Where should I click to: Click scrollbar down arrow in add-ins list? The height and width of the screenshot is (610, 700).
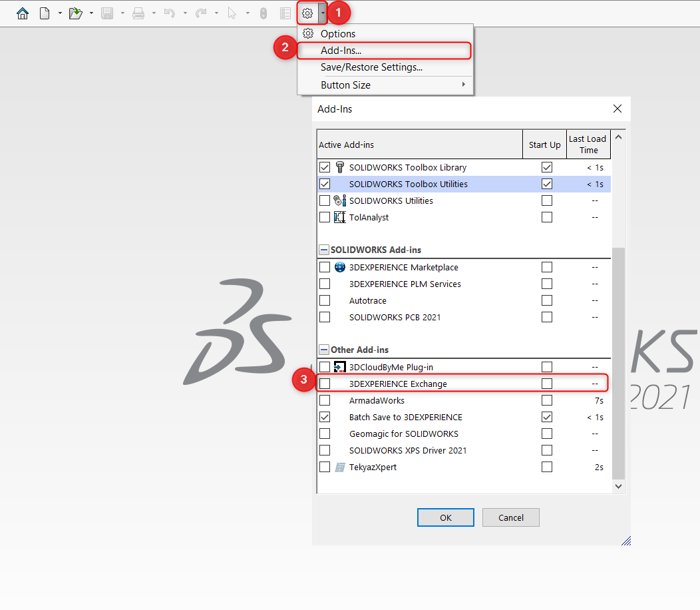click(618, 486)
